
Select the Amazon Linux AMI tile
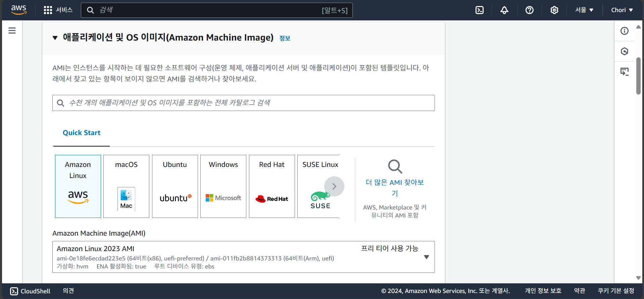pos(78,186)
